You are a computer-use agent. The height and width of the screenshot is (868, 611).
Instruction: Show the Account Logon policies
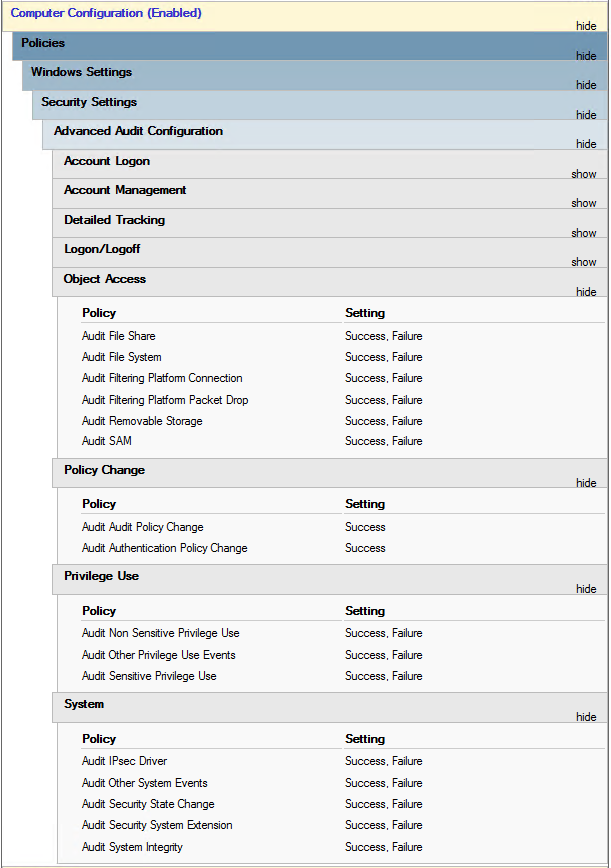(x=584, y=174)
